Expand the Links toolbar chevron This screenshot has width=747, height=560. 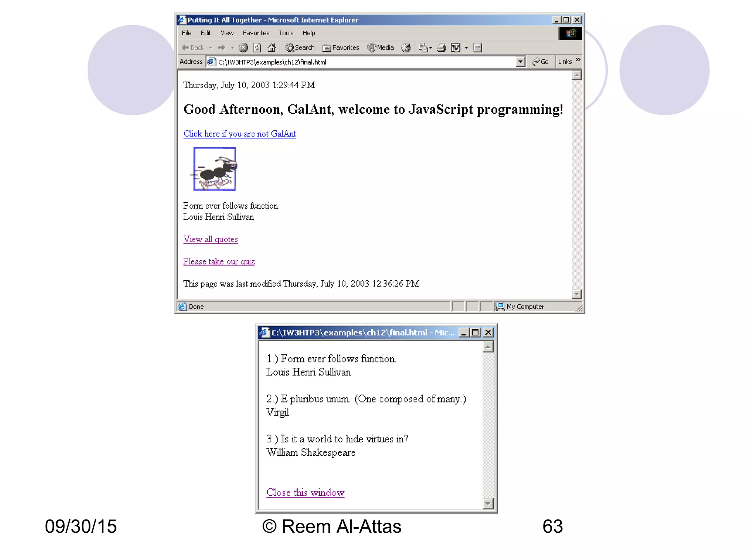pyautogui.click(x=578, y=60)
